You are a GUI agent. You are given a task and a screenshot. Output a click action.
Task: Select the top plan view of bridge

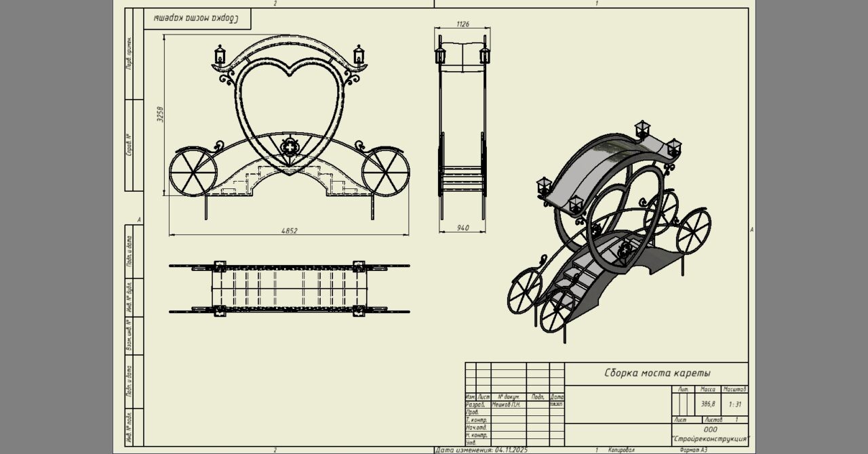coord(290,289)
